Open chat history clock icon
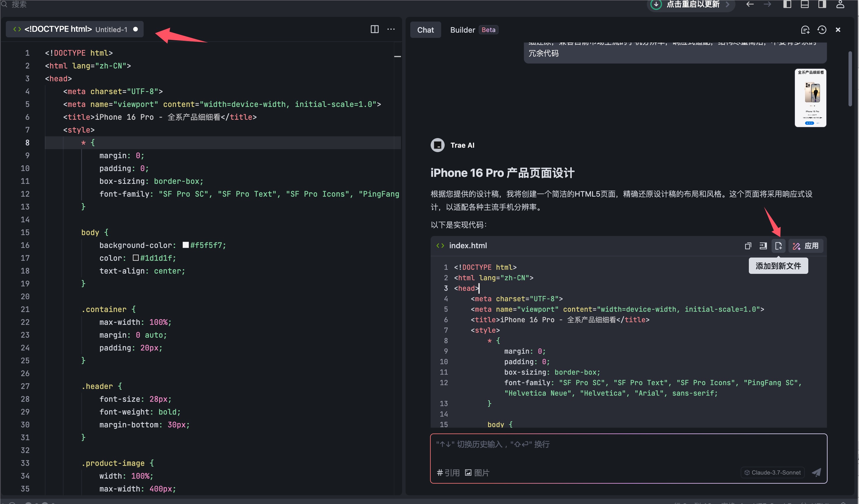Screen dimensions: 859x504 coord(822,30)
